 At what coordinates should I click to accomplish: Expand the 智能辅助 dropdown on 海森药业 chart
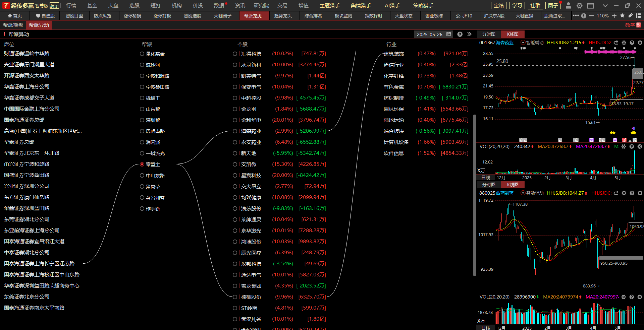click(x=523, y=43)
